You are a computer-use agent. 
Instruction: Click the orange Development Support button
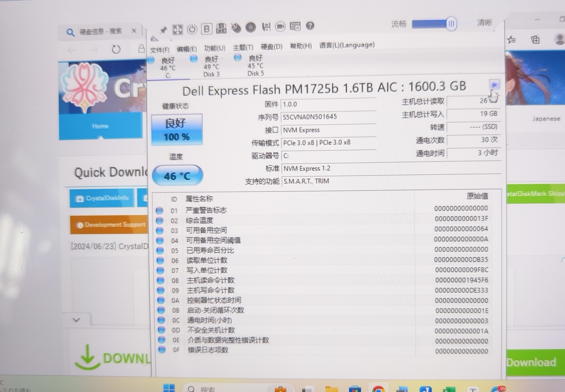(109, 224)
